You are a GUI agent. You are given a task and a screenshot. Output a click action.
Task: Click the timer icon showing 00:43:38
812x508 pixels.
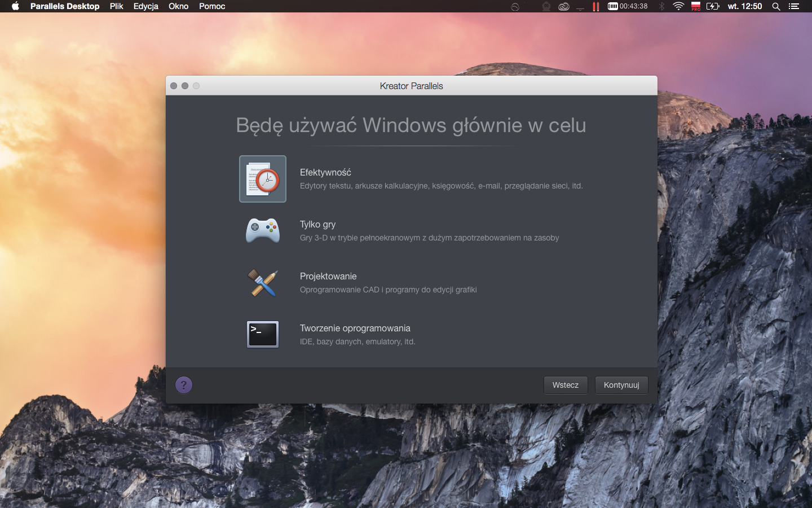coord(628,6)
